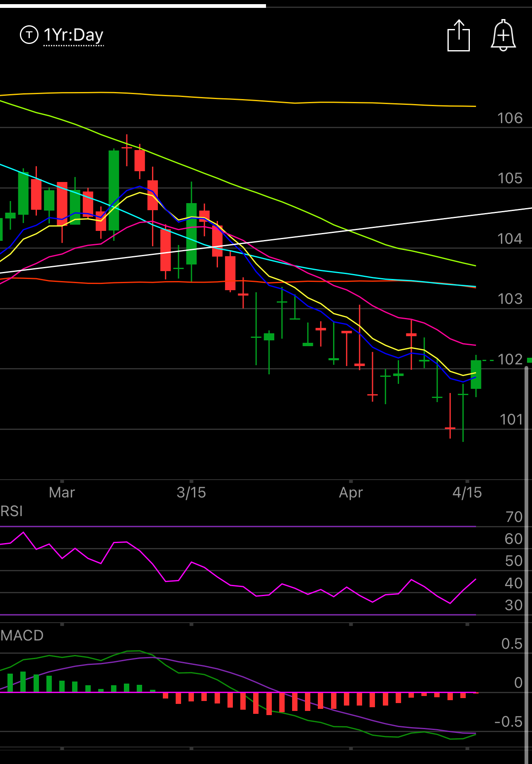This screenshot has height=764, width=532.
Task: Tap the 105 price axis label
Action: click(x=510, y=178)
